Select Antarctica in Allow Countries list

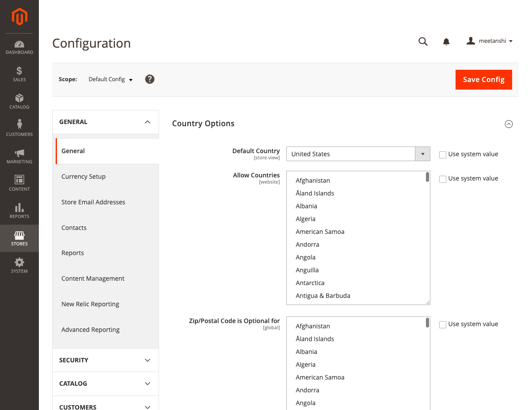tap(356, 283)
